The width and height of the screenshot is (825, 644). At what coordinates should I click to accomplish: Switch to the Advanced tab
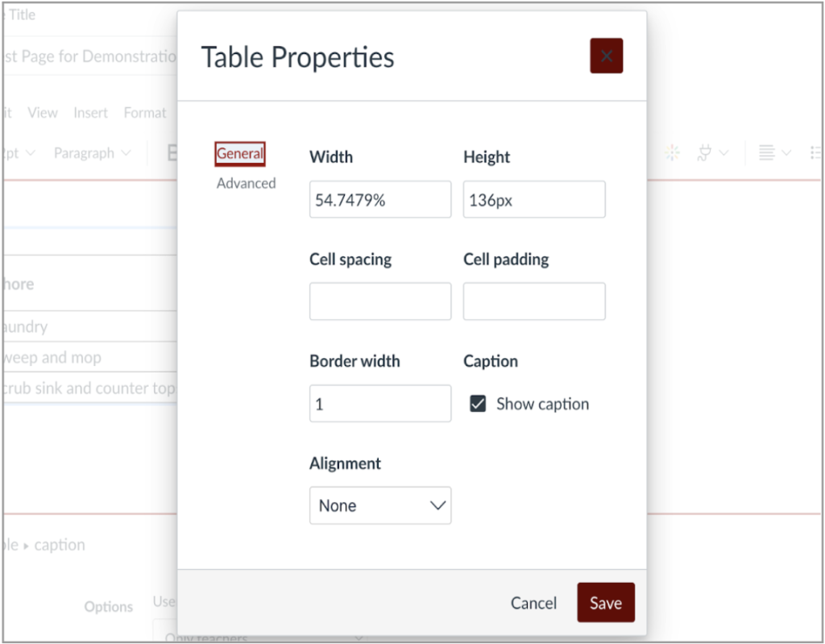click(246, 183)
